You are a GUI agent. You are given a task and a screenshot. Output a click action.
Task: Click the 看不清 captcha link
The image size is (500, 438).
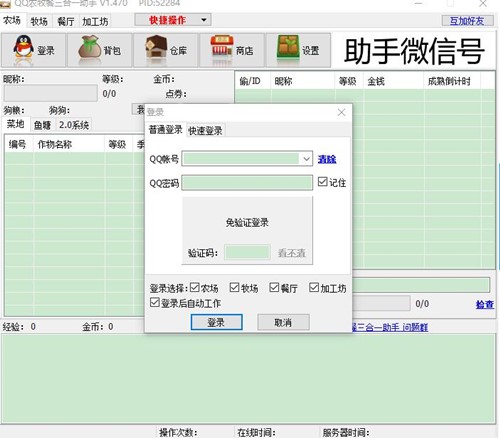click(x=292, y=253)
